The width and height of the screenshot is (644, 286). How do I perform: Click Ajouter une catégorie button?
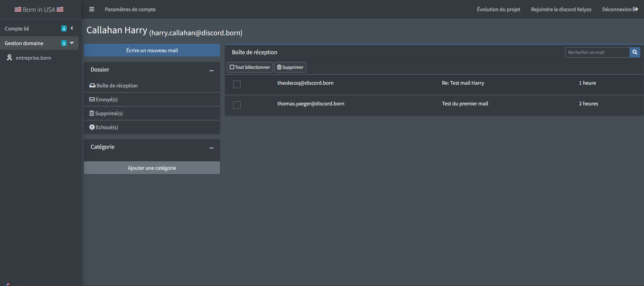(x=152, y=168)
